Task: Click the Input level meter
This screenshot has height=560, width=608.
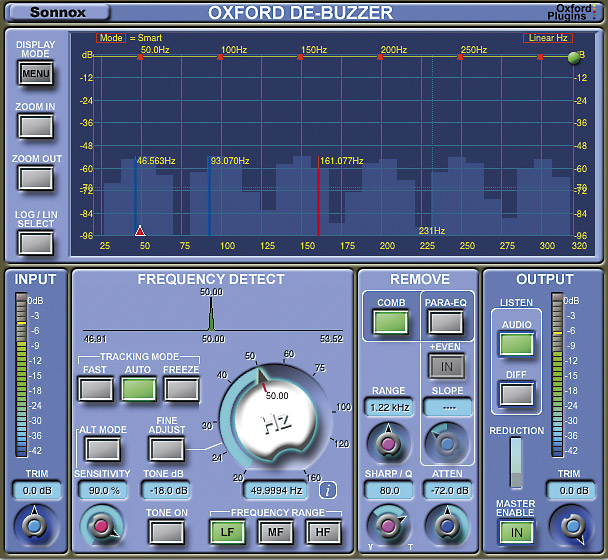Action: pyautogui.click(x=21, y=375)
